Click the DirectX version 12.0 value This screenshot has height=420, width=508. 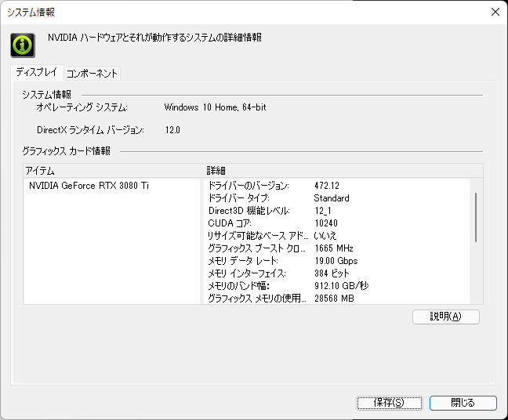172,130
